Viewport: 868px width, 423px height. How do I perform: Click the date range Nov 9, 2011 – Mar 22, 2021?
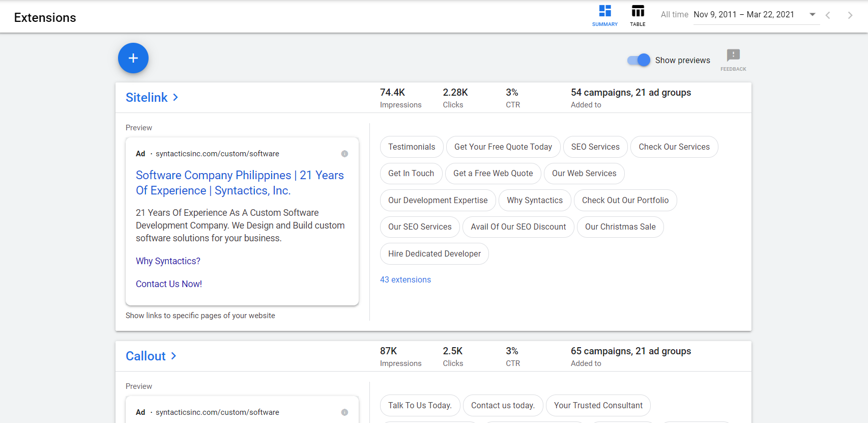(744, 15)
